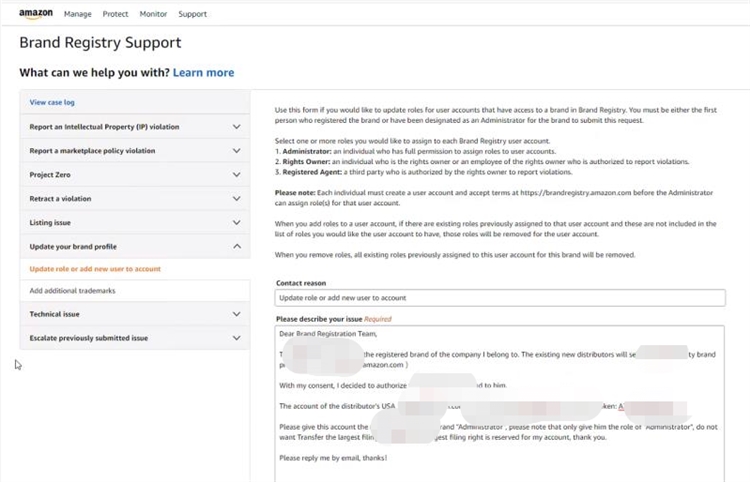
Task: Click the Contact reason label
Action: tap(301, 283)
